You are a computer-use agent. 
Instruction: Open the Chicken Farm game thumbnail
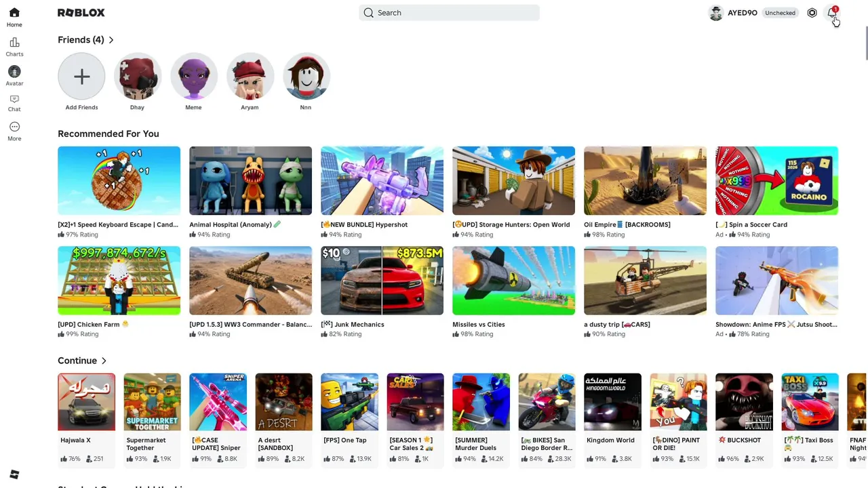[119, 281]
